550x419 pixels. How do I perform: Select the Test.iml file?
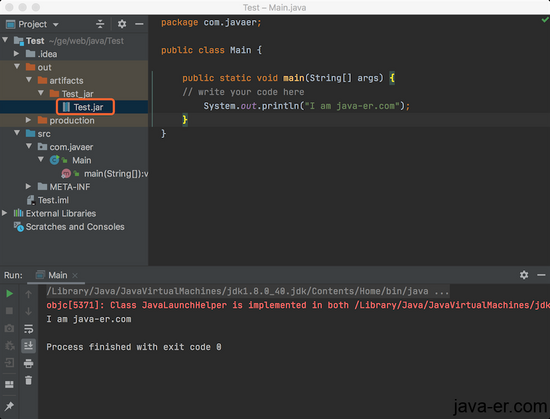(53, 200)
